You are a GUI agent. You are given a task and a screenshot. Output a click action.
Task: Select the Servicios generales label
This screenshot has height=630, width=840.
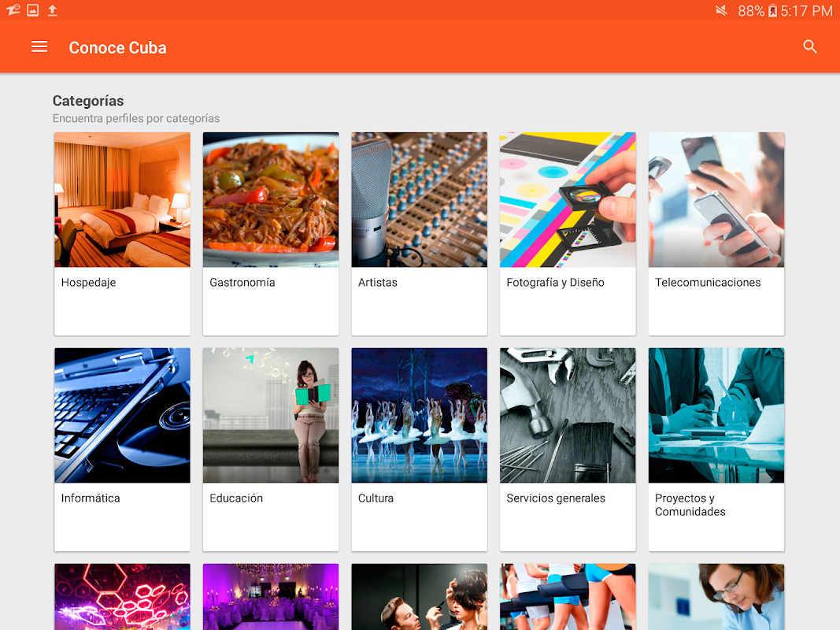click(556, 498)
